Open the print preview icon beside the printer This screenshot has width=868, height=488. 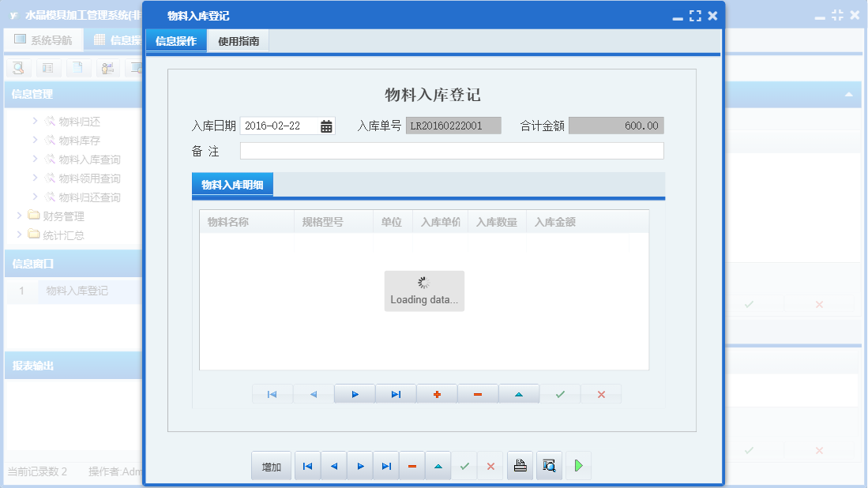click(x=547, y=465)
